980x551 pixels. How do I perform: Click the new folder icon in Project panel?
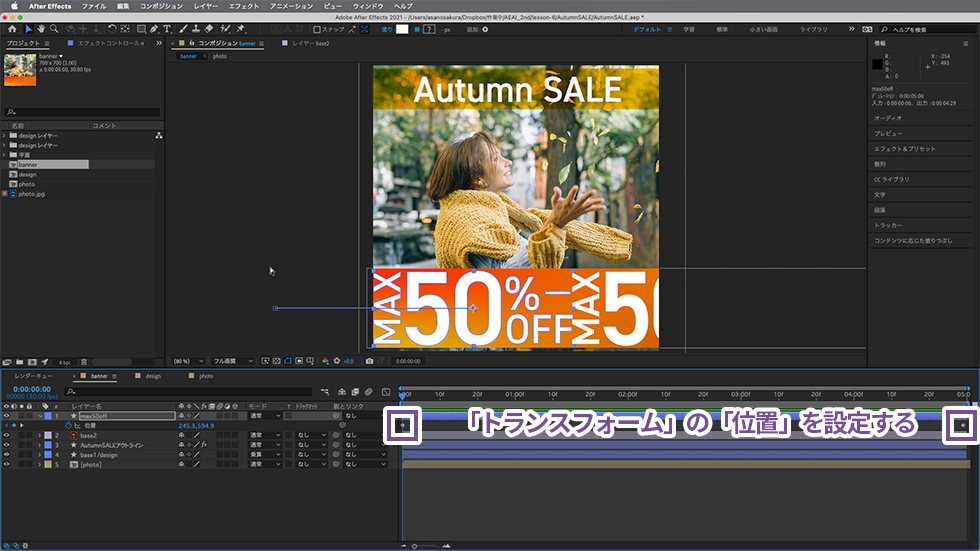19,362
